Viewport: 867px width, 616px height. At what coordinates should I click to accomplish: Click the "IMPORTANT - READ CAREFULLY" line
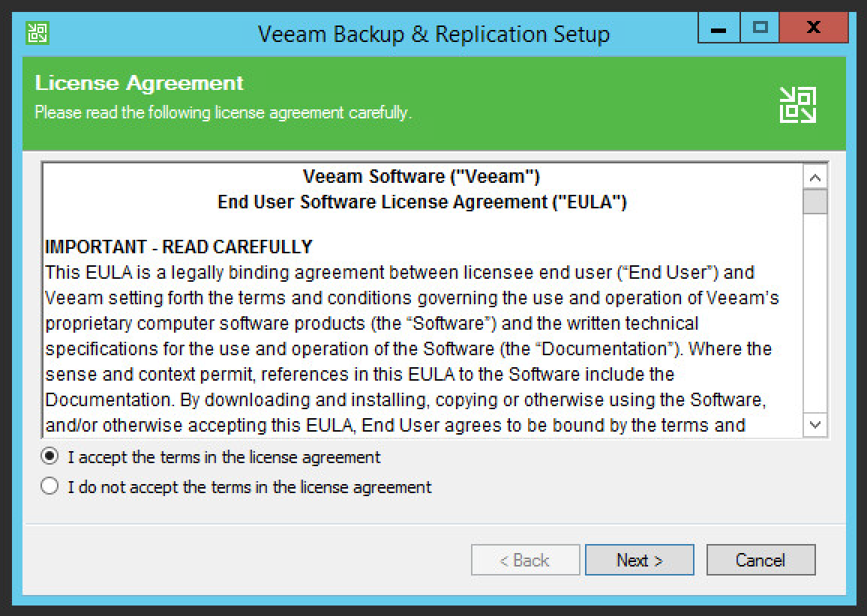coord(178,247)
